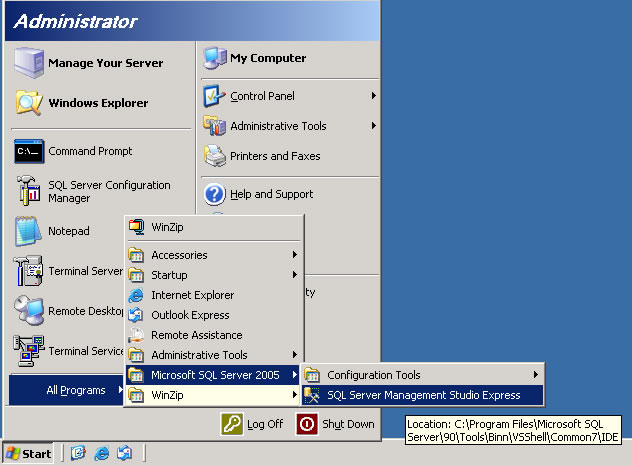This screenshot has width=632, height=466.
Task: Click the Notepad label
Action: point(69,231)
